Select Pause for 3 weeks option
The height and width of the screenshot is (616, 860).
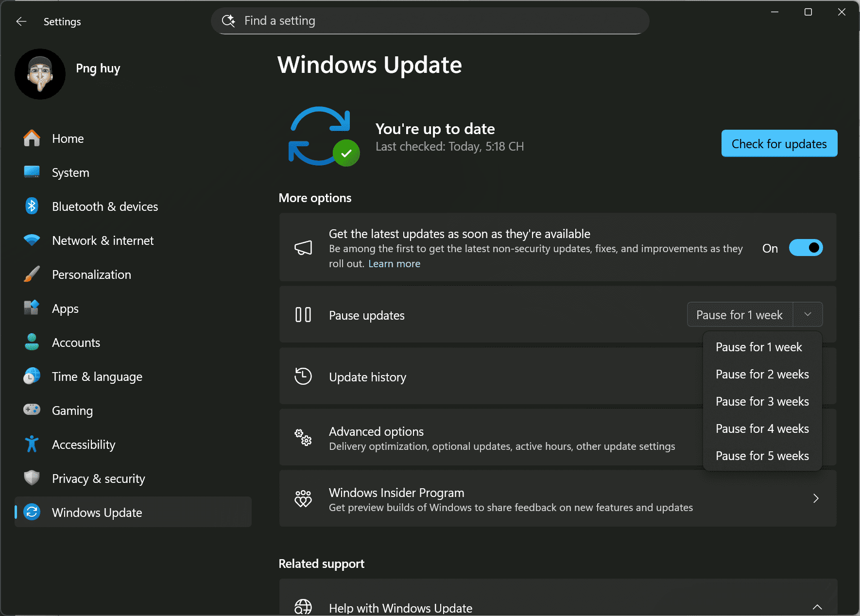pos(762,401)
